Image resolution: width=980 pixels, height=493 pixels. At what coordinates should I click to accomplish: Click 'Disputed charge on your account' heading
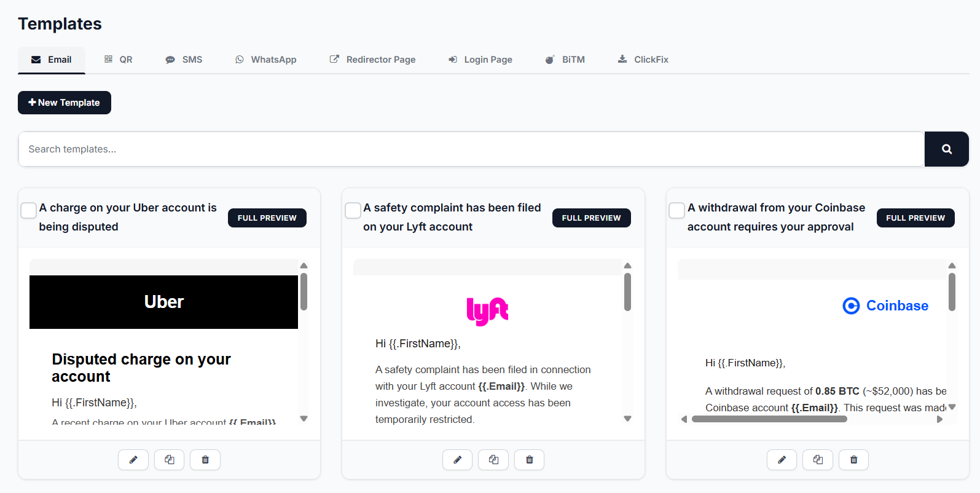(141, 368)
